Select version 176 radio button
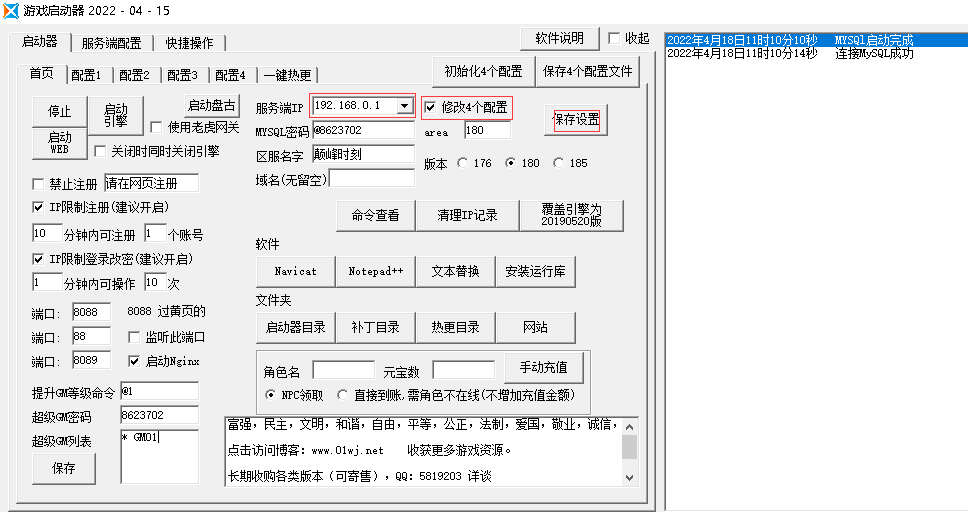The image size is (968, 512). (463, 163)
